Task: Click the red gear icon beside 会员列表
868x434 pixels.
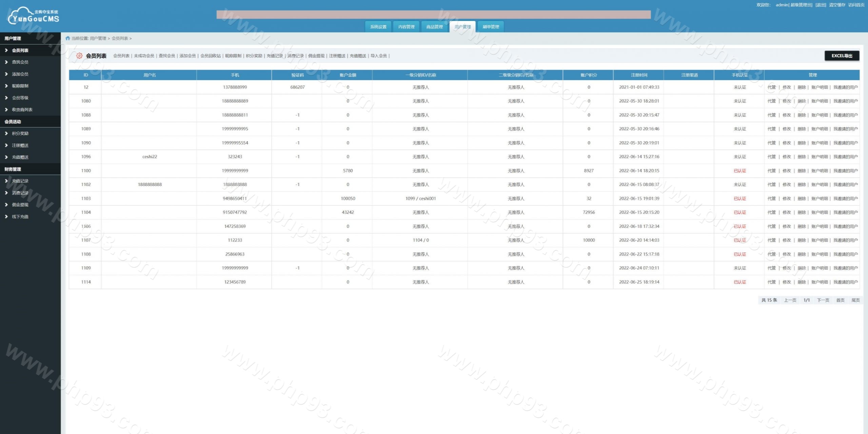Action: (79, 56)
